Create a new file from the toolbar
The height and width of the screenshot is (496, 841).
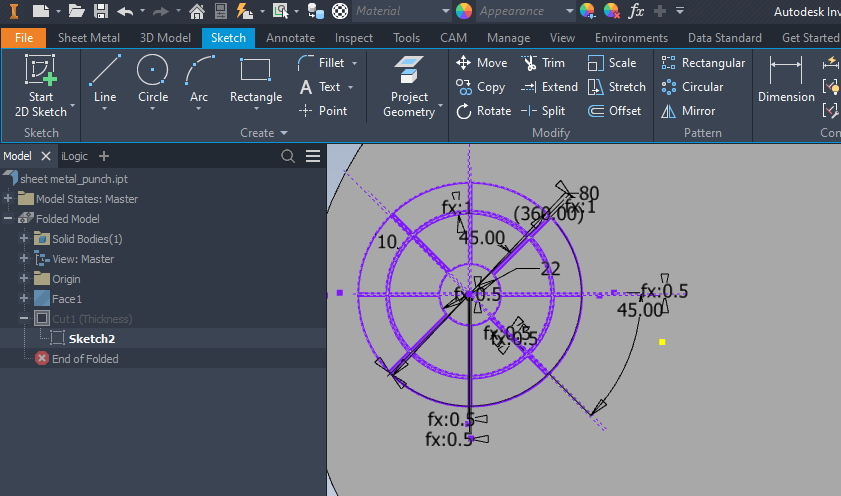tap(41, 11)
